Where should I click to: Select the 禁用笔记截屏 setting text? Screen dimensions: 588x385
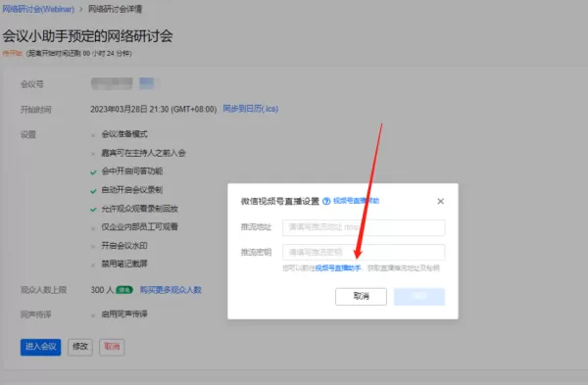click(124, 264)
